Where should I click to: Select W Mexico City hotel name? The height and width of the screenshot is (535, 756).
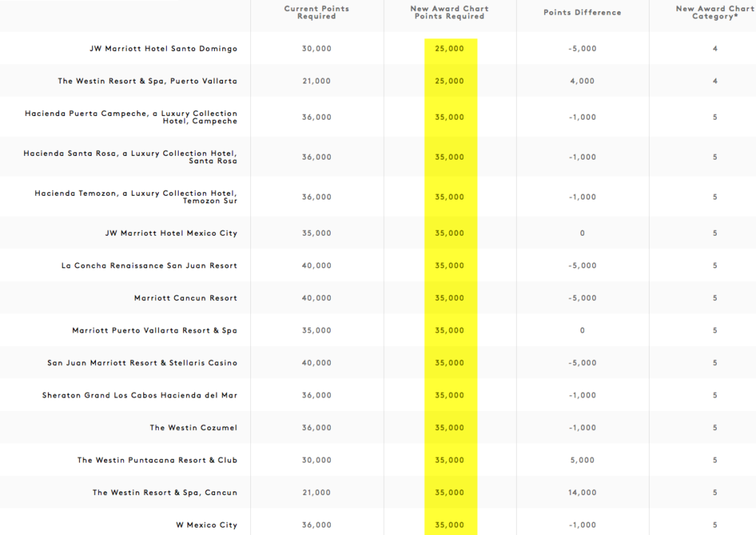(207, 525)
